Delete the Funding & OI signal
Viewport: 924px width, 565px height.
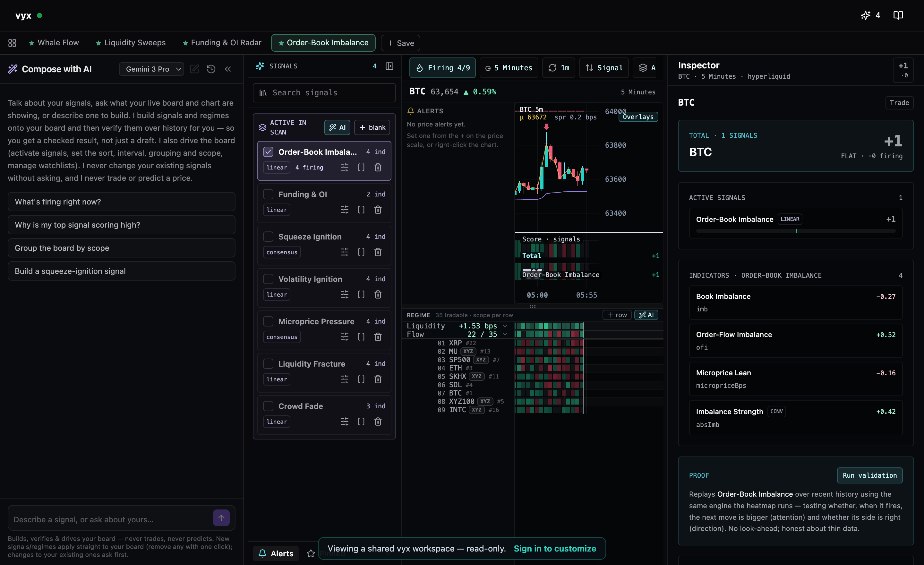(x=378, y=210)
